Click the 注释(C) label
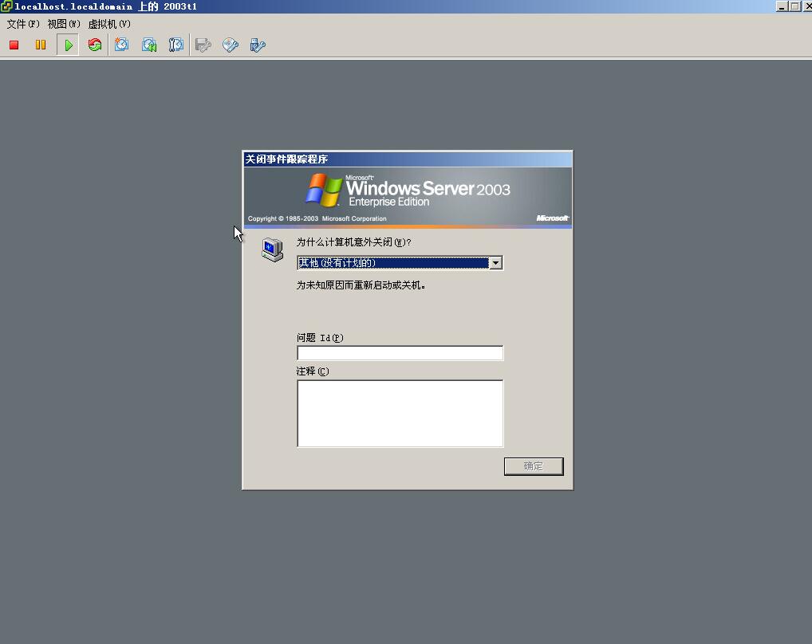Viewport: 812px width, 644px height. coord(313,371)
